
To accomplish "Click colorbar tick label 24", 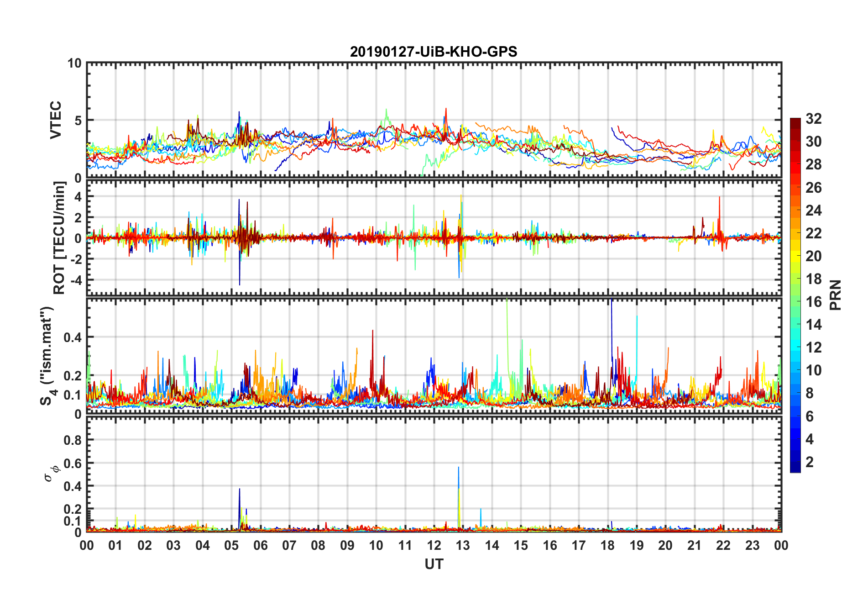I will pyautogui.click(x=813, y=210).
